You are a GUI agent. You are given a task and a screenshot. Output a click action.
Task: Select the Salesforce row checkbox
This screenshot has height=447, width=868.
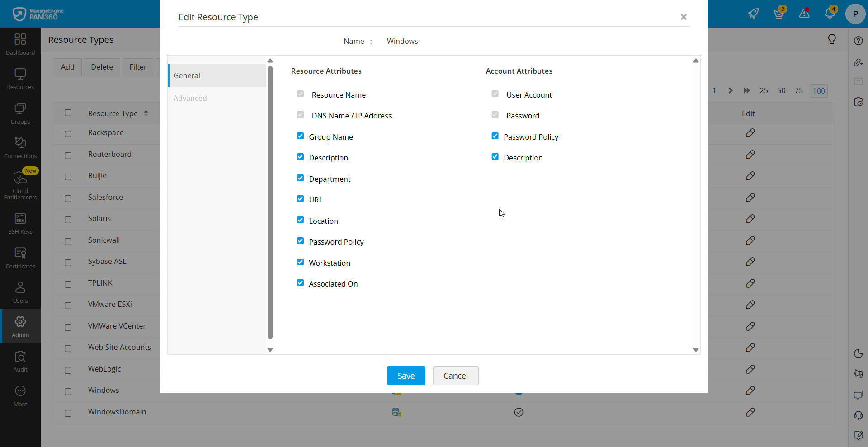coord(68,198)
